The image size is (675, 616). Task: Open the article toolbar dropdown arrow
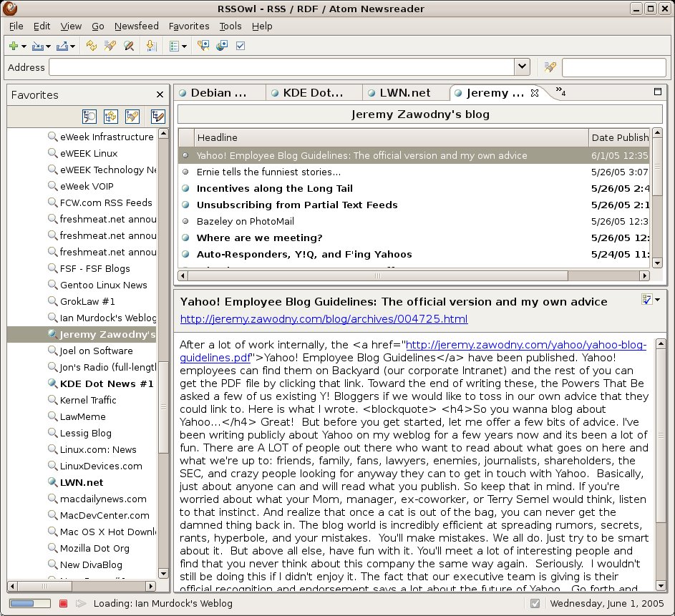pyautogui.click(x=657, y=300)
